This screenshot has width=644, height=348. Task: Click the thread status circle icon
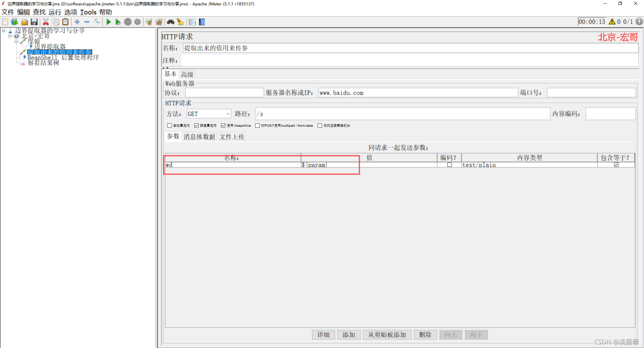(639, 22)
